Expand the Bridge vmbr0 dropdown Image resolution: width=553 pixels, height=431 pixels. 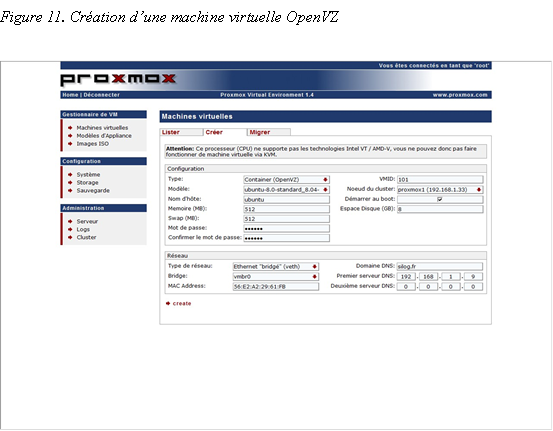[275, 277]
